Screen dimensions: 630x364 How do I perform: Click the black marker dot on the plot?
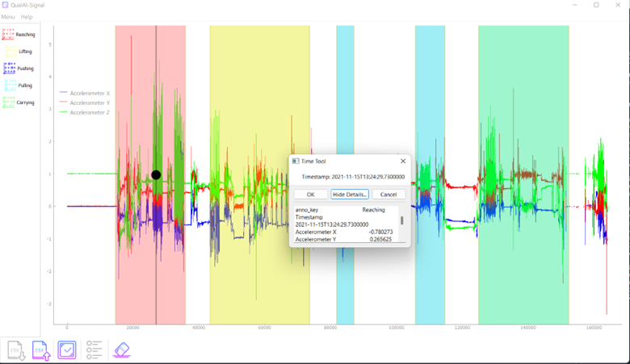point(156,175)
